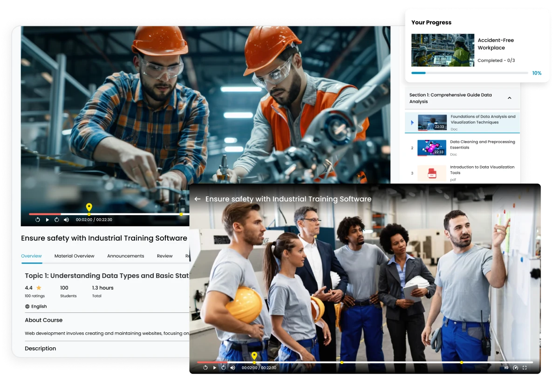Fast-forward 10 seconds in the top player
This screenshot has height=392, width=559.
[x=56, y=219]
